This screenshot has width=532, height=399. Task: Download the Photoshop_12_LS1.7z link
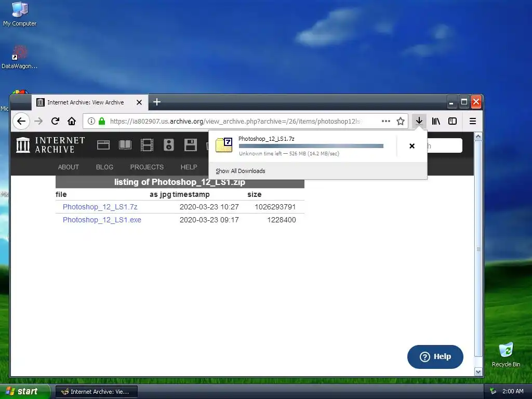click(100, 207)
